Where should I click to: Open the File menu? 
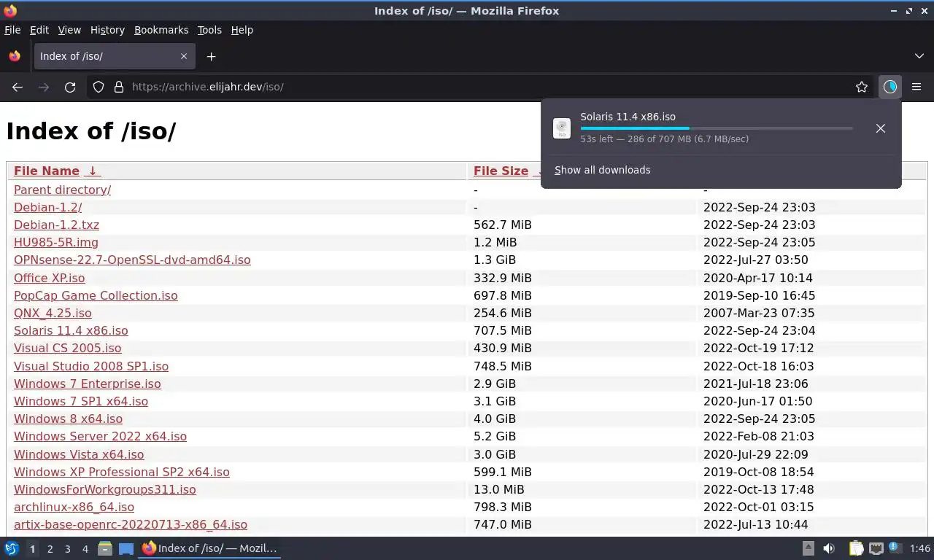12,30
